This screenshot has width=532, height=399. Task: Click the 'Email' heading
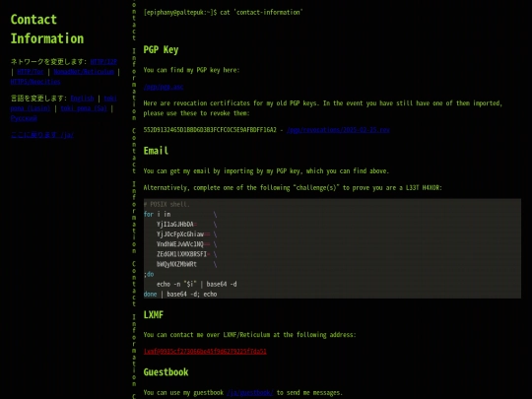[156, 151]
